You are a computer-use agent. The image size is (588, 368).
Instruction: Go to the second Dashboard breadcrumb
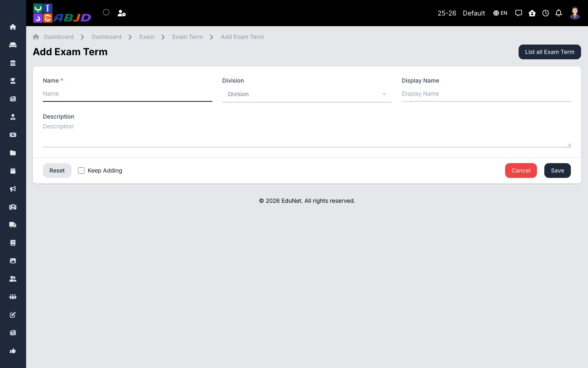[107, 37]
